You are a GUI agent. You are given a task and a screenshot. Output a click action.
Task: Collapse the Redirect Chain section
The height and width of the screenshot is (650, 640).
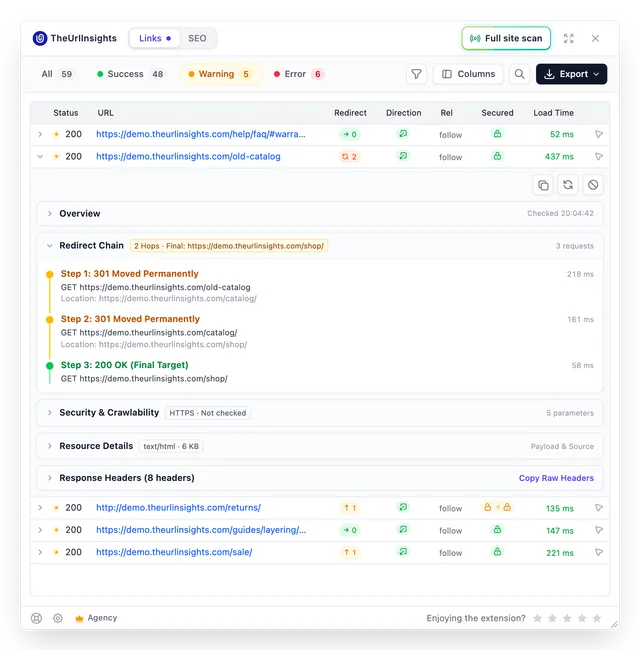(x=50, y=246)
